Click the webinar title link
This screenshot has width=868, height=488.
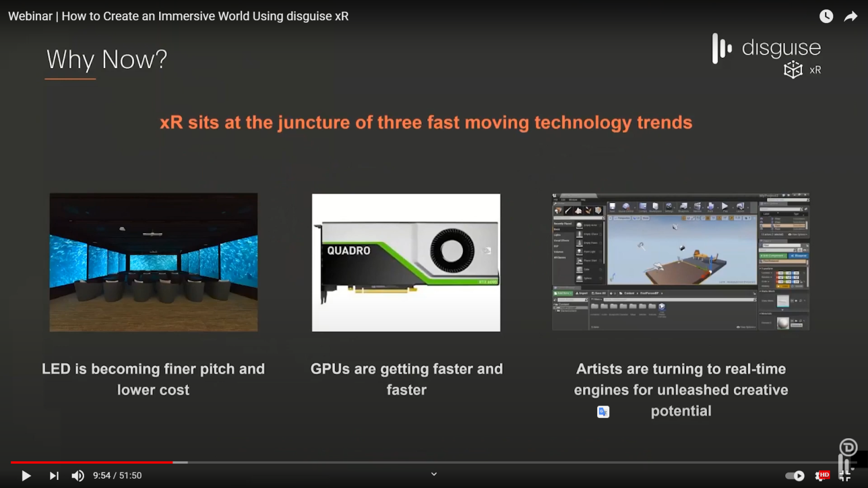(x=178, y=16)
